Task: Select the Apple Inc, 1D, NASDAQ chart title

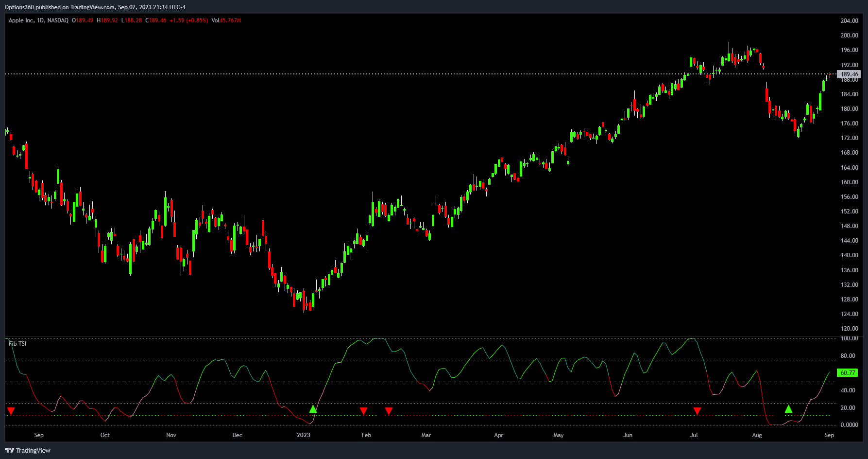Action: [x=38, y=20]
